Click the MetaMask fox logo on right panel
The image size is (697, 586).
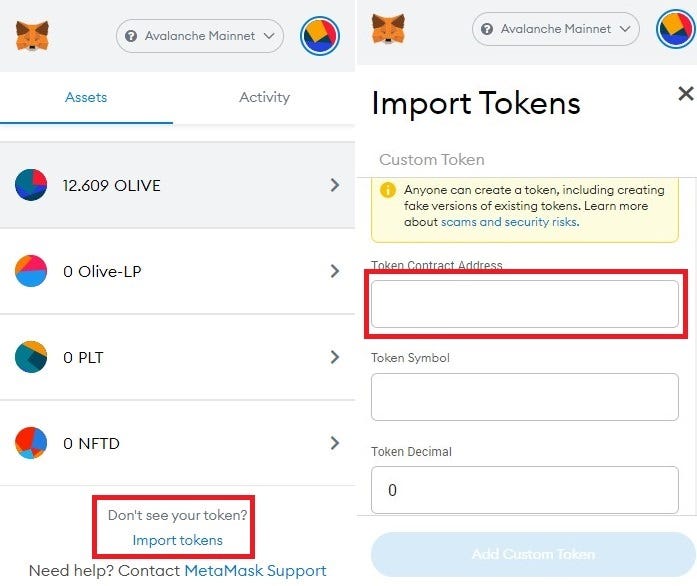tap(388, 29)
